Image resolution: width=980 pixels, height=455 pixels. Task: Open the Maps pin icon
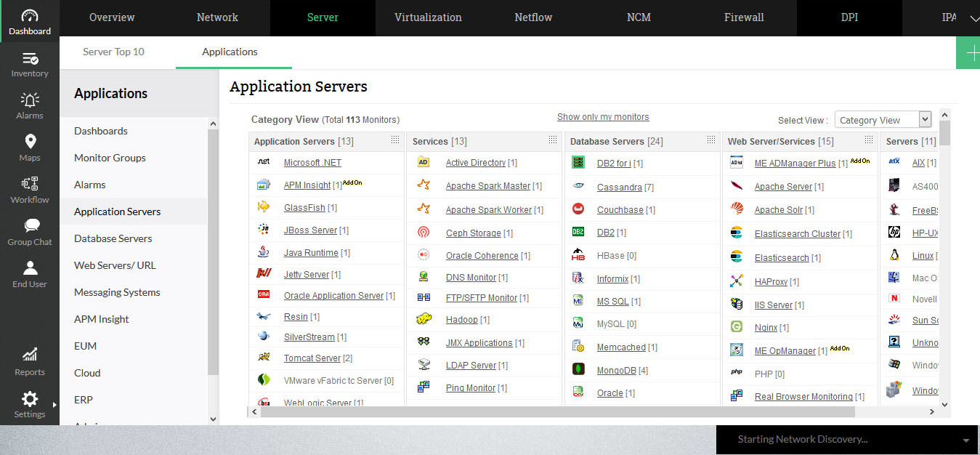pyautogui.click(x=30, y=142)
